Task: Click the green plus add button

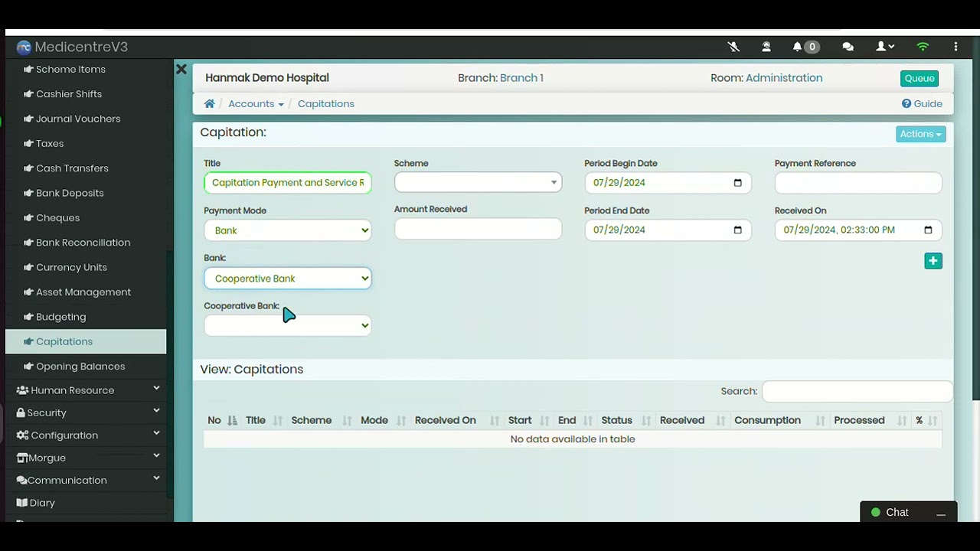Action: click(x=933, y=261)
